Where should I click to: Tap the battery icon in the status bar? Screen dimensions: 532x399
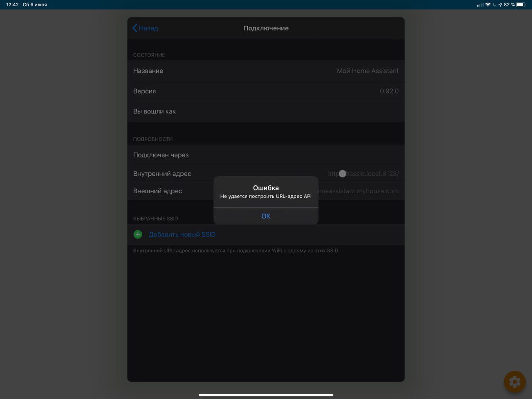point(521,5)
